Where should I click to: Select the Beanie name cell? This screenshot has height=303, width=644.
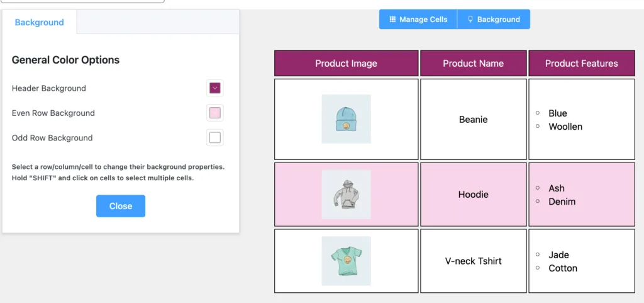[473, 119]
